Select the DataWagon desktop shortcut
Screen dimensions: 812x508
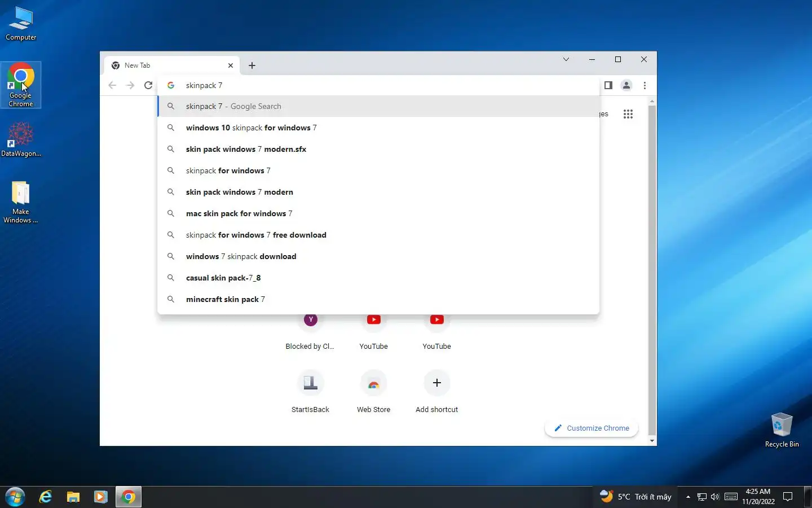[21, 139]
